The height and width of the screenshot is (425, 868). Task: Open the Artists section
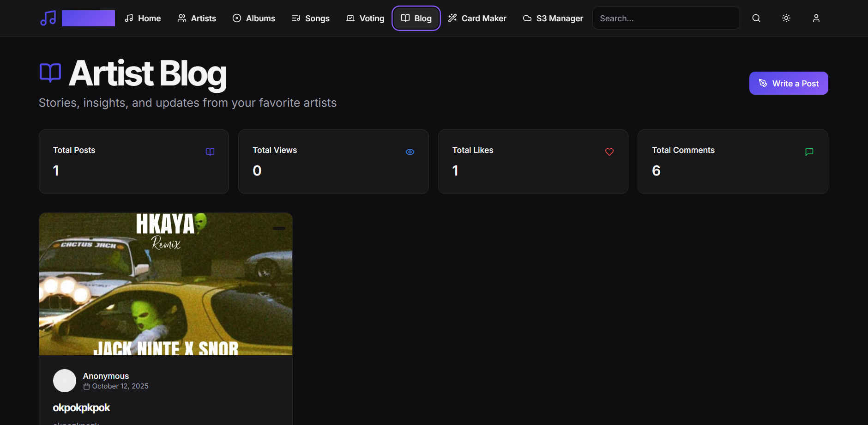[x=197, y=18]
